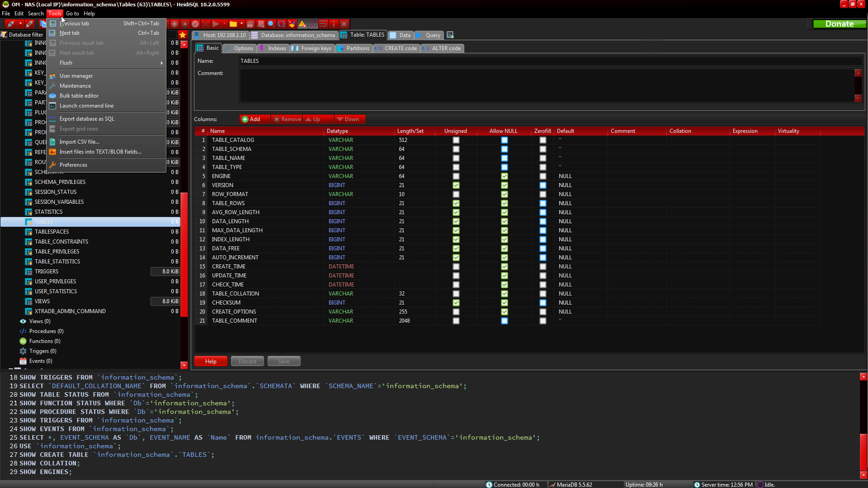Click the run query play icon
Image resolution: width=868 pixels, height=488 pixels.
tap(216, 24)
